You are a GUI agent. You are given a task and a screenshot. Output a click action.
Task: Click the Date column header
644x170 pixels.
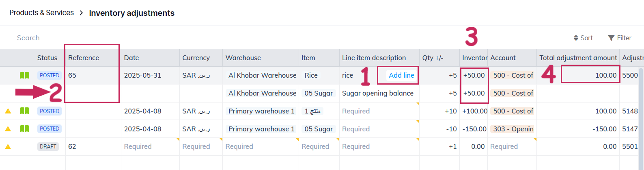[x=131, y=58]
